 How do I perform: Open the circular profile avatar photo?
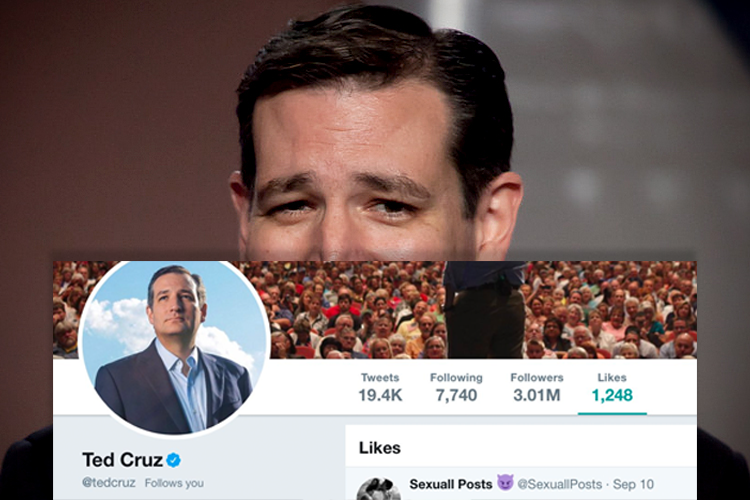tap(174, 349)
